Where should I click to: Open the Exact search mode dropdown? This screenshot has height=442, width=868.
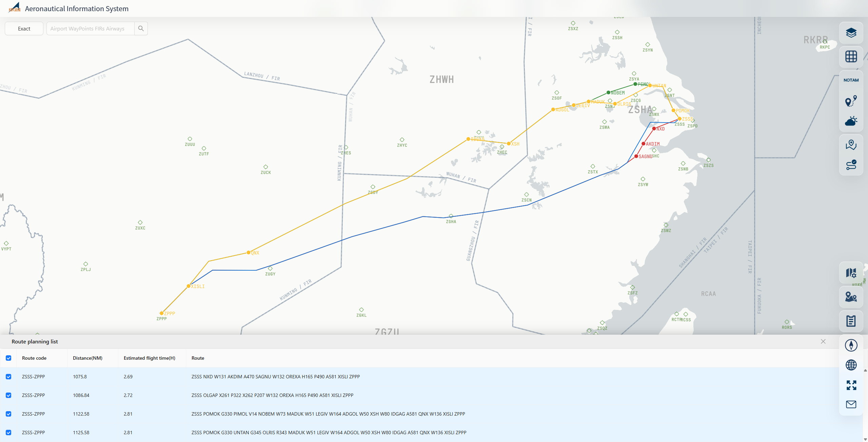(24, 29)
